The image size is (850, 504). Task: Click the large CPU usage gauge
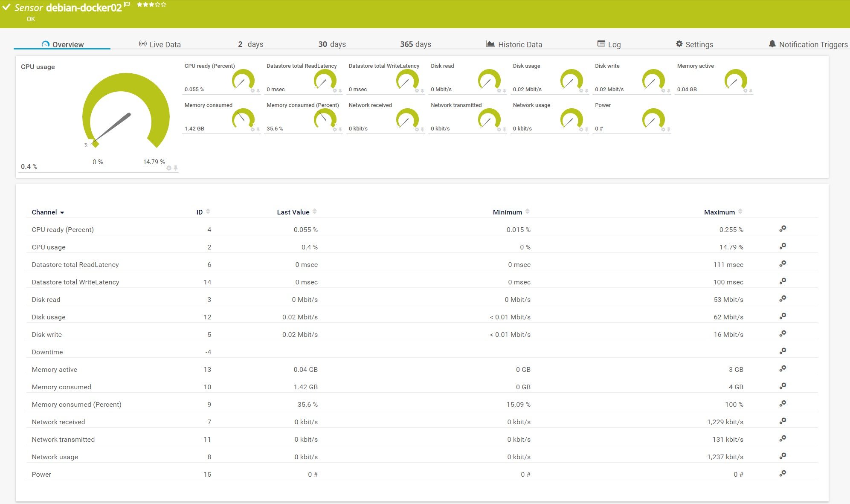point(126,112)
